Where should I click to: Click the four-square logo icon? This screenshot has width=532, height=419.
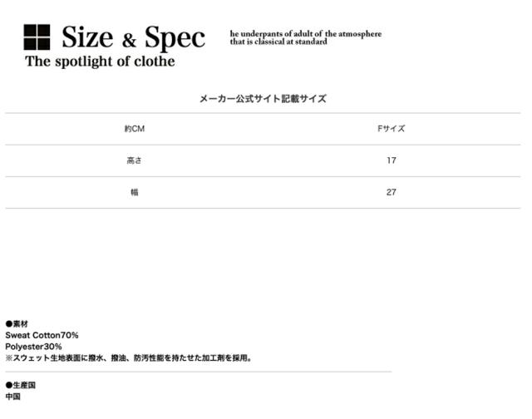[37, 37]
